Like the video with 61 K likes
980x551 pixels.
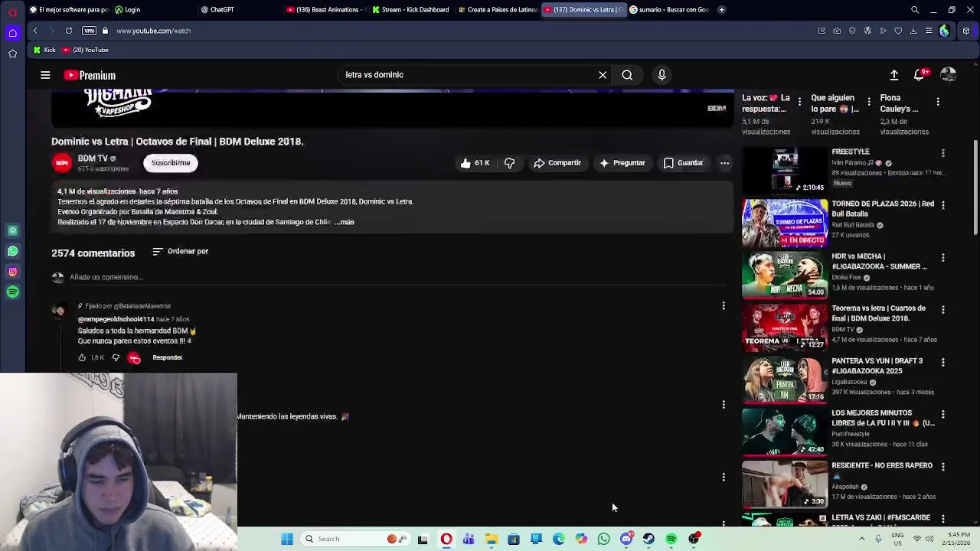point(475,163)
